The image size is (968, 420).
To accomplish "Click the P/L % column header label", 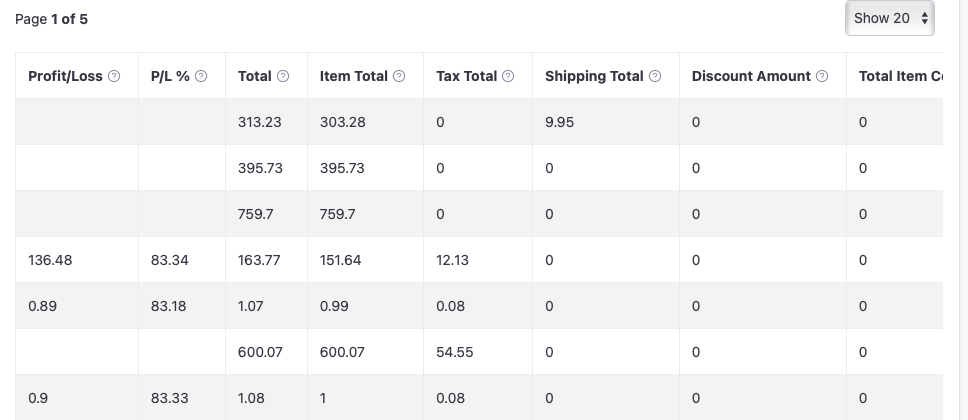I will tap(170, 76).
